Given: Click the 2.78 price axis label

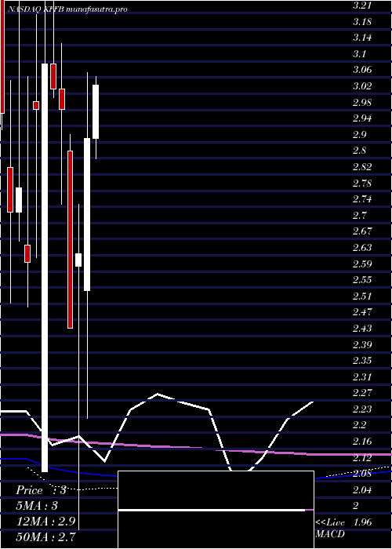Looking at the screenshot, I should point(362,183).
